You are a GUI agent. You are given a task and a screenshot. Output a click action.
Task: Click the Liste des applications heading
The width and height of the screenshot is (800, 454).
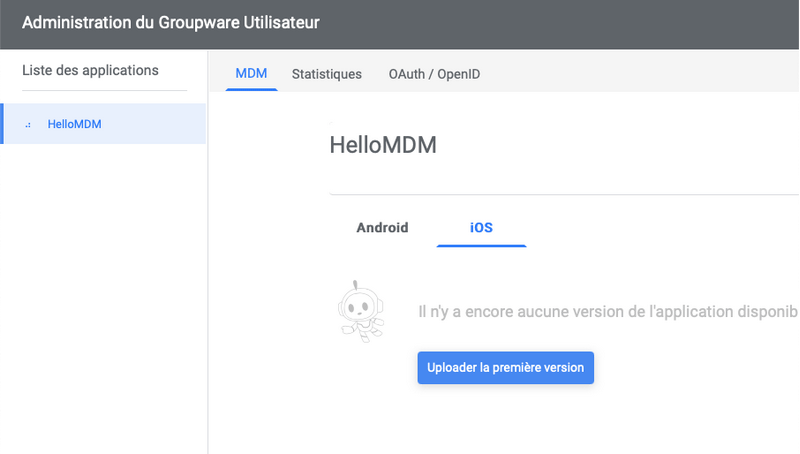[x=90, y=70]
